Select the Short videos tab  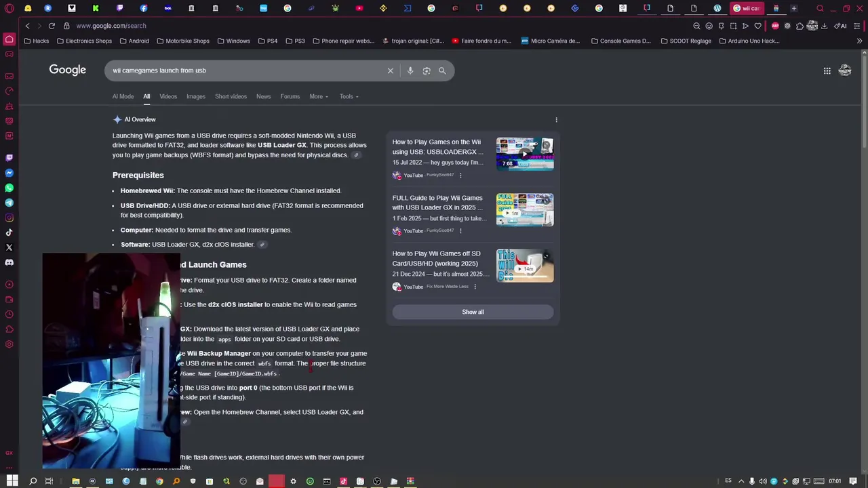tap(231, 96)
